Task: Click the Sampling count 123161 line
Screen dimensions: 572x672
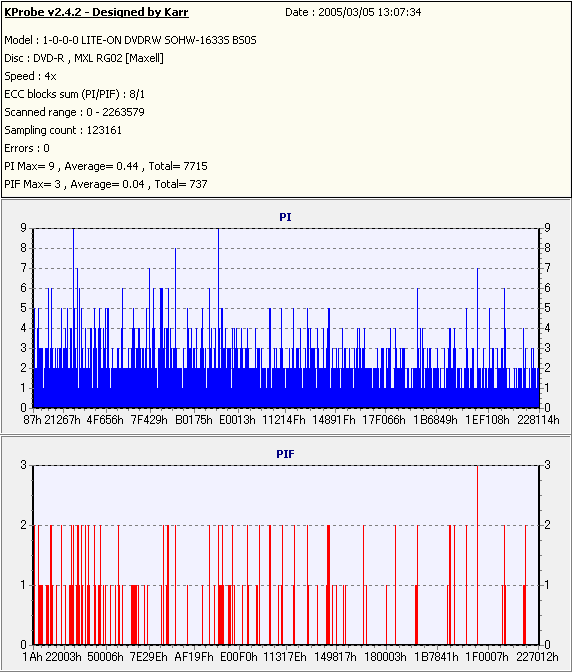Action: click(63, 130)
